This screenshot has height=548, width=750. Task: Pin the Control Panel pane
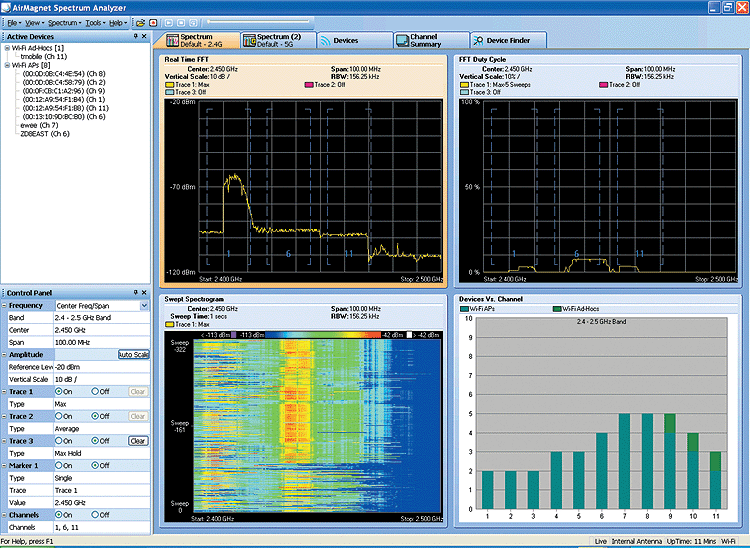pyautogui.click(x=135, y=292)
